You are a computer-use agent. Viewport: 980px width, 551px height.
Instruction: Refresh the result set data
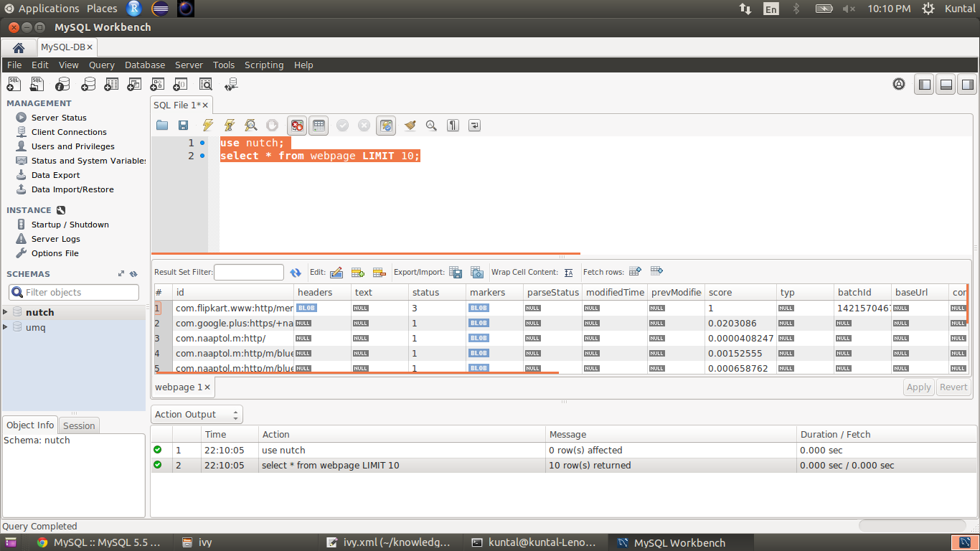coord(296,273)
